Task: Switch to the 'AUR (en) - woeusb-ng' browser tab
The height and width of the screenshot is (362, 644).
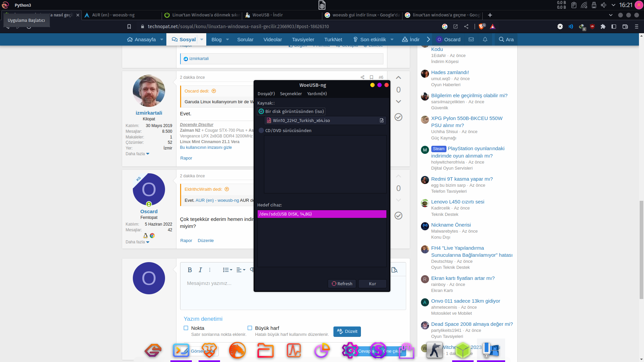Action: point(113,15)
